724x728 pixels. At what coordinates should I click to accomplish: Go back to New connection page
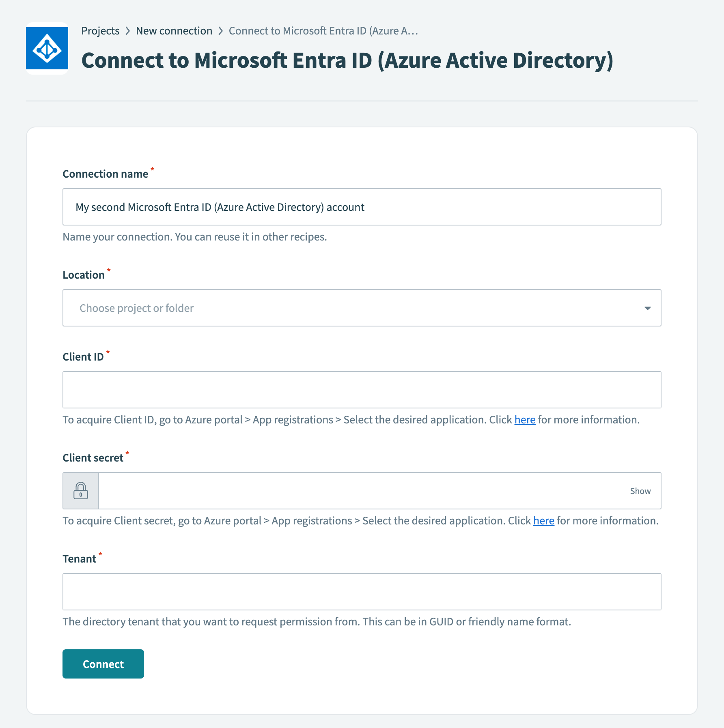[174, 30]
